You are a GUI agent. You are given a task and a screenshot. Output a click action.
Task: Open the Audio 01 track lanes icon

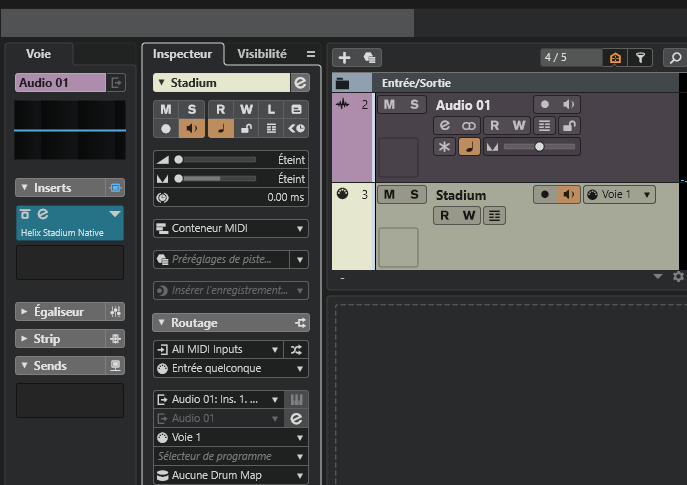(544, 126)
